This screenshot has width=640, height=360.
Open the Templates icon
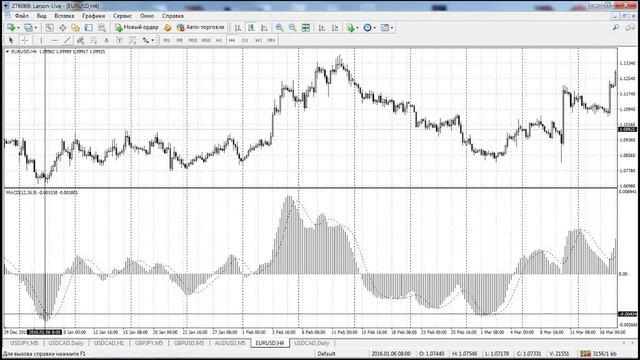click(384, 28)
